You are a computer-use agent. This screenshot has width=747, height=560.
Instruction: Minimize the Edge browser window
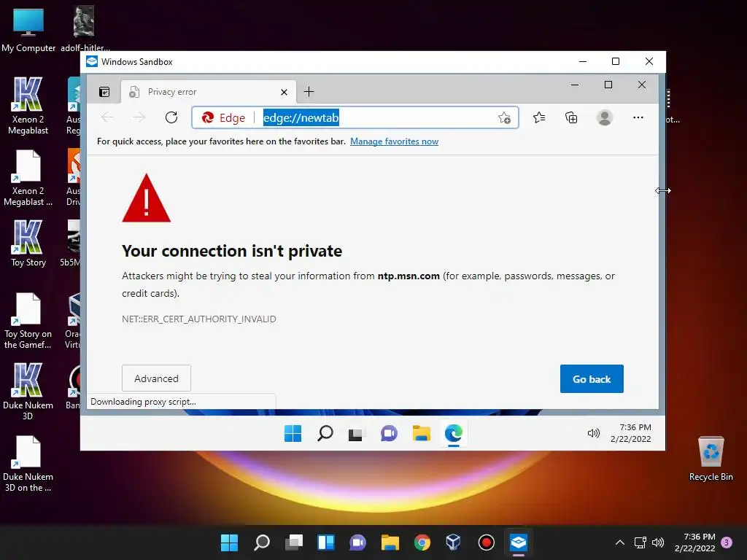click(x=575, y=85)
